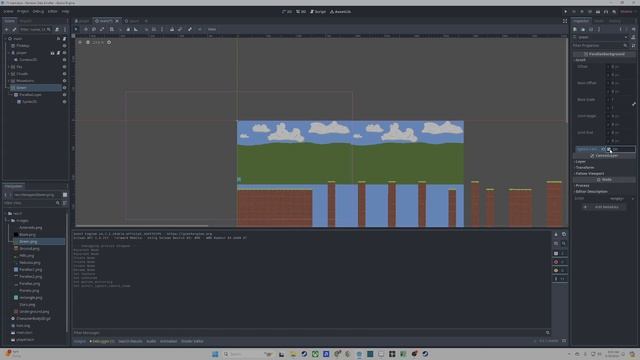Copy output selection icon
The width and height of the screenshot is (640, 360).
click(564, 234)
